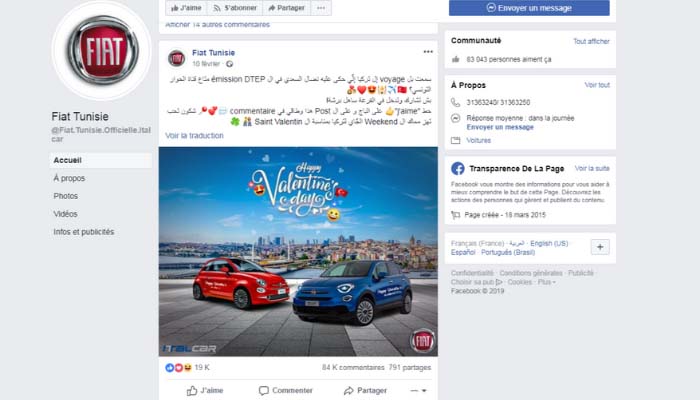Click Envoyer un message blue button
700x400 pixels.
click(529, 8)
